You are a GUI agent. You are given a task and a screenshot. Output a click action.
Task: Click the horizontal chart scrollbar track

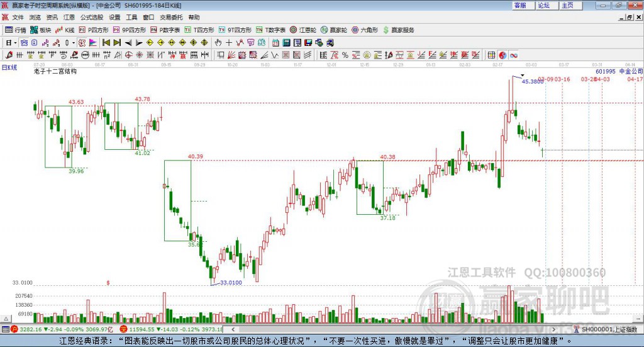click(x=394, y=329)
